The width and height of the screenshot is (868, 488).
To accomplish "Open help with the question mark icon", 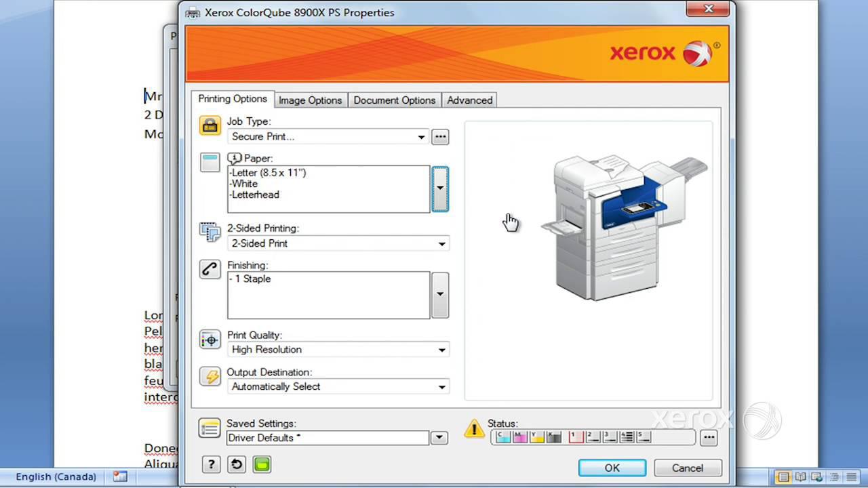I will pos(211,464).
